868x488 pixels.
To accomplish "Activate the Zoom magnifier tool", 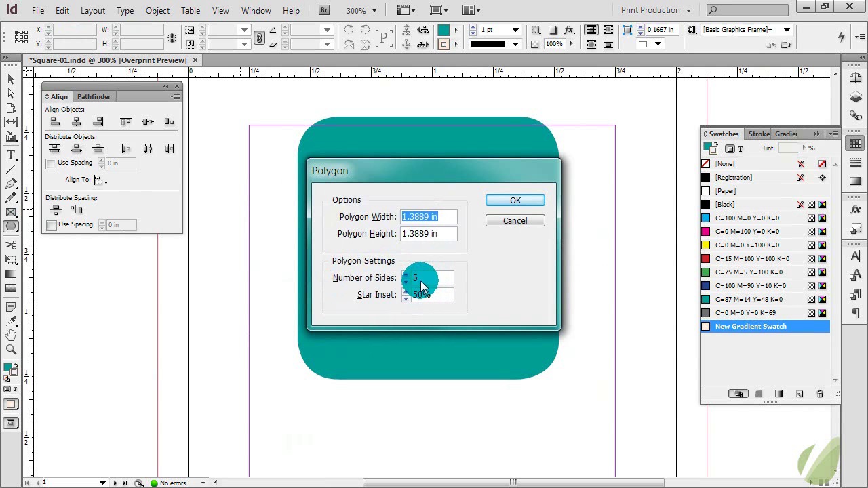I will (12, 350).
